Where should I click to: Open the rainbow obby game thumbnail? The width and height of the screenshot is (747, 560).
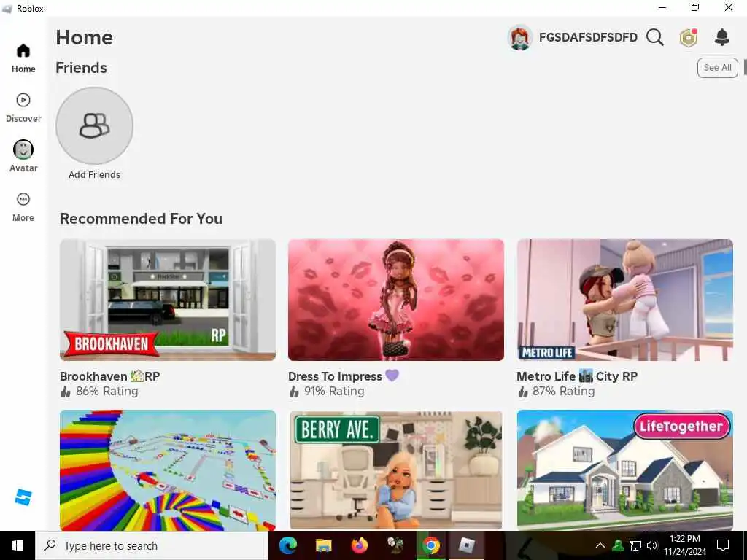pyautogui.click(x=168, y=470)
